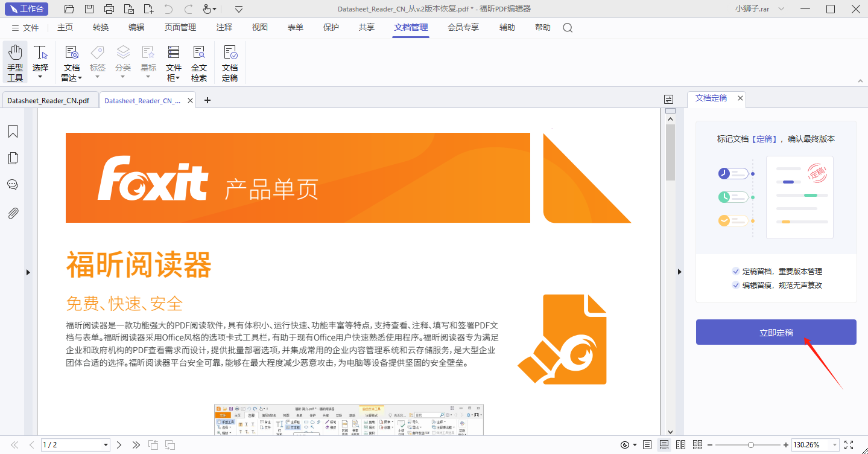This screenshot has height=454, width=868.
Task: Select single page view icon
Action: (647, 445)
